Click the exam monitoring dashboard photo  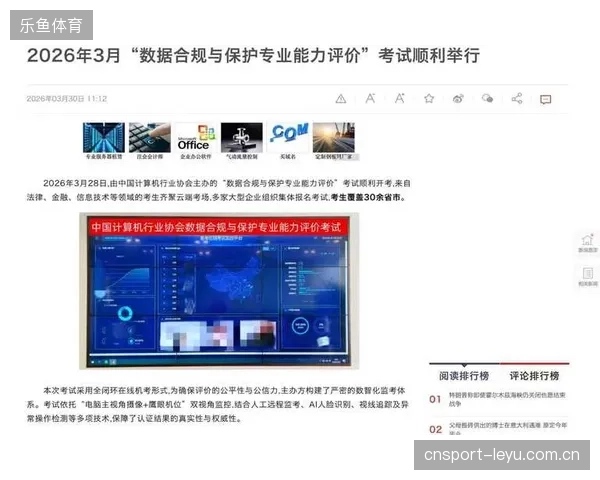tap(219, 291)
